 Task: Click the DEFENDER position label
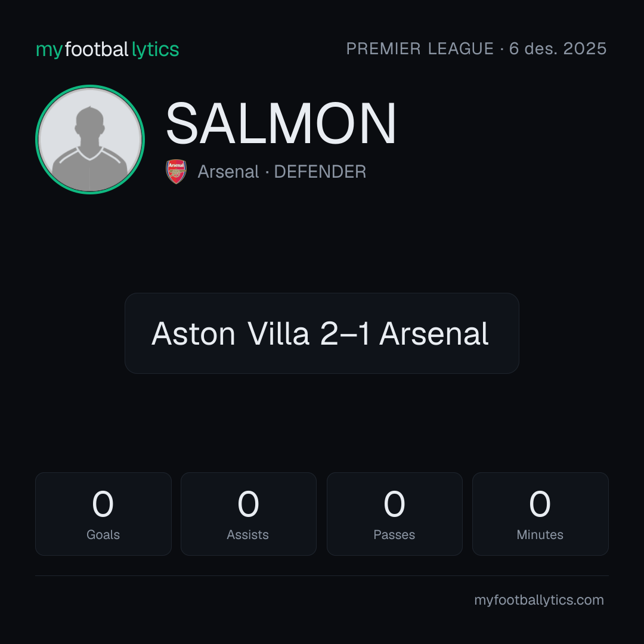click(x=320, y=172)
